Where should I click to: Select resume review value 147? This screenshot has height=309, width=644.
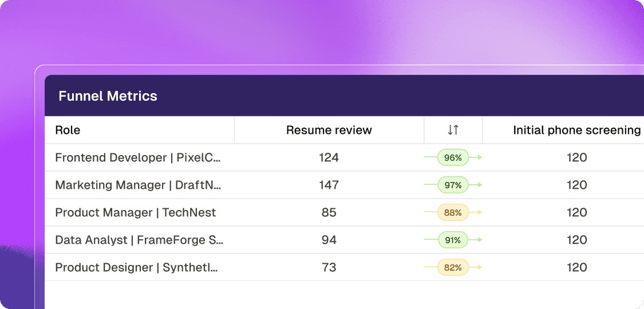click(329, 185)
